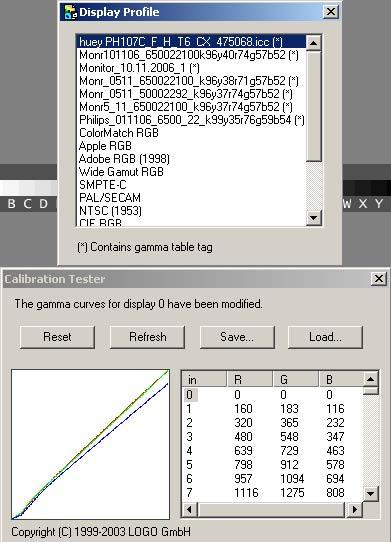Click the profile list scroll down arrow
The height and width of the screenshot is (542, 391).
(x=314, y=218)
